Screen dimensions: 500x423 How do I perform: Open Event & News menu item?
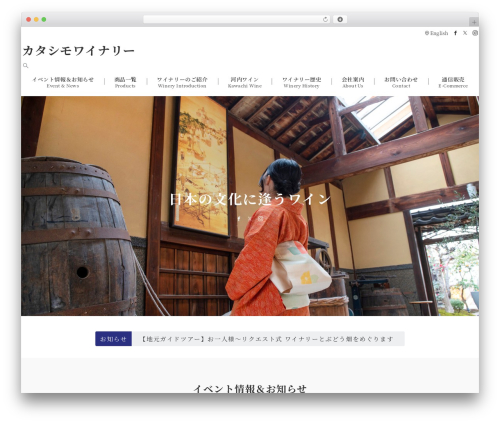(x=63, y=82)
